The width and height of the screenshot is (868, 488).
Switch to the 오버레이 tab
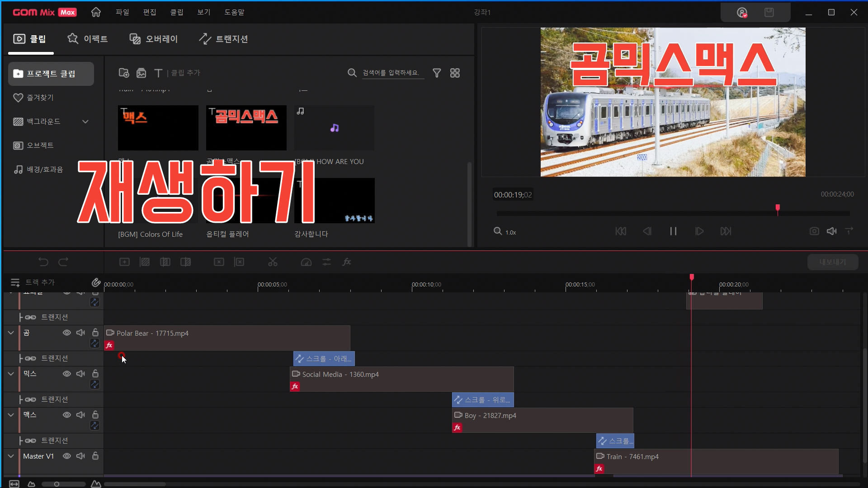pyautogui.click(x=154, y=39)
